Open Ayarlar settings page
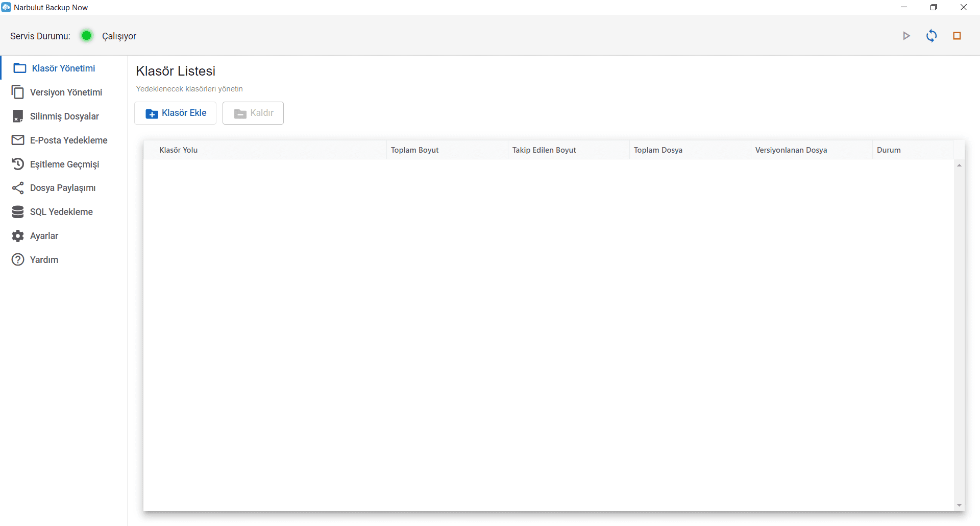 [64, 235]
